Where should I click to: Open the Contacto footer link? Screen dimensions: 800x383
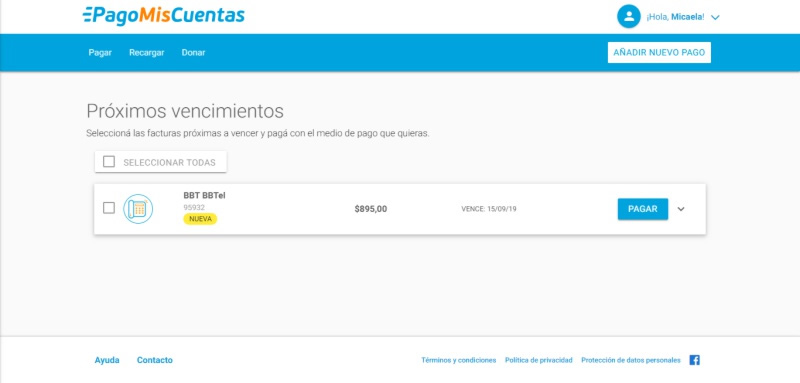click(155, 360)
